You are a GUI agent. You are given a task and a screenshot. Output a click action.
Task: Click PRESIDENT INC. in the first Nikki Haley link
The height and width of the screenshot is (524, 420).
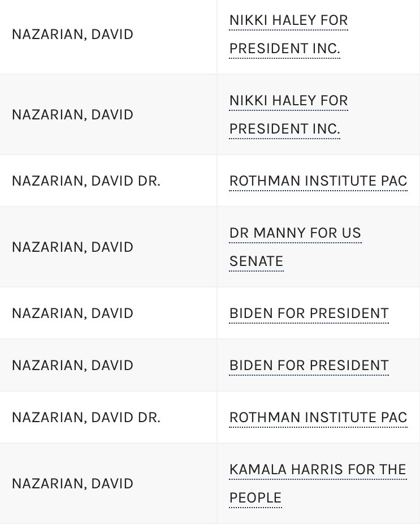[284, 49]
